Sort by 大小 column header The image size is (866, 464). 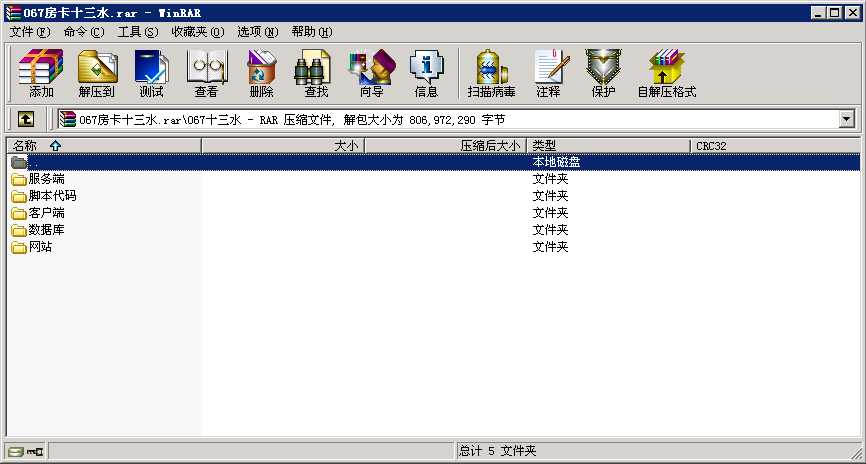(x=283, y=146)
